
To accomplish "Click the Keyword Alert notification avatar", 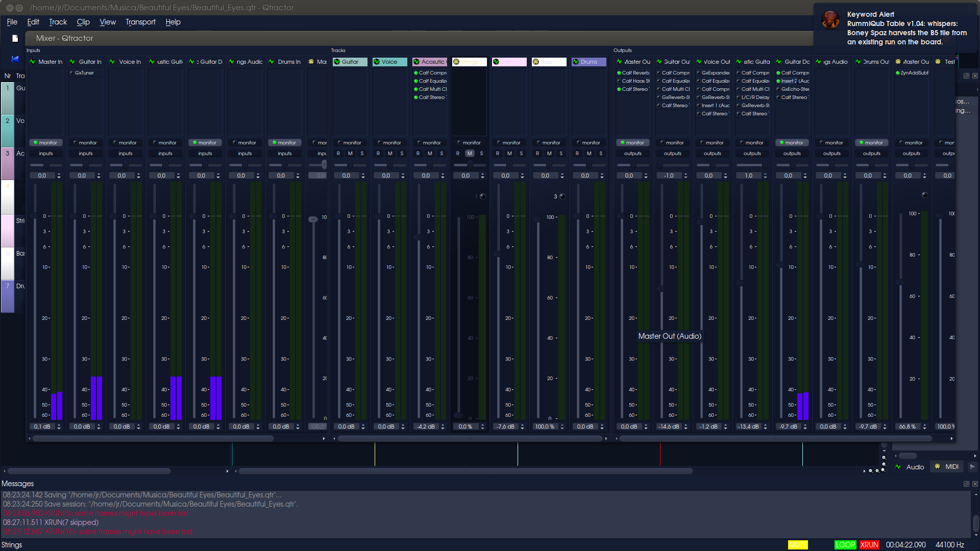I will tap(830, 20).
